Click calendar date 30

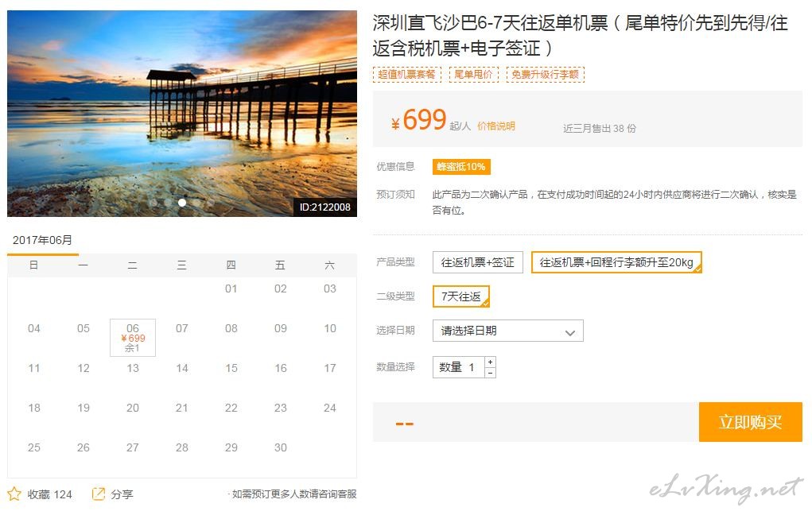coord(280,447)
